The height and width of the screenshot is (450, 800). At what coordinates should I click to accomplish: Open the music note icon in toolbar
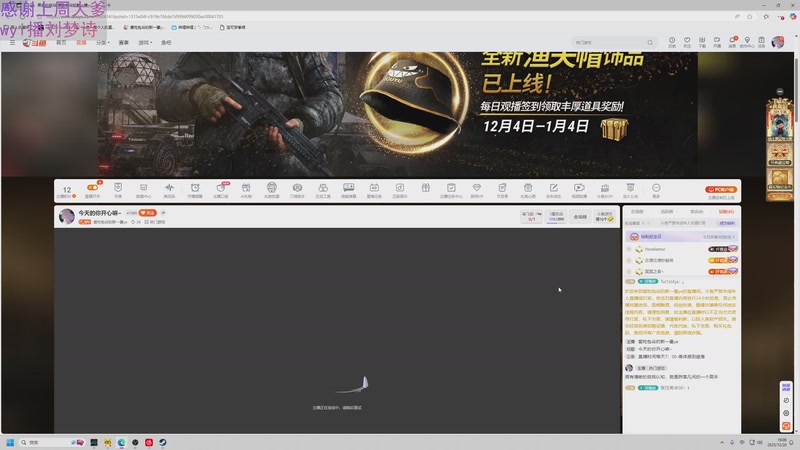coord(399,188)
